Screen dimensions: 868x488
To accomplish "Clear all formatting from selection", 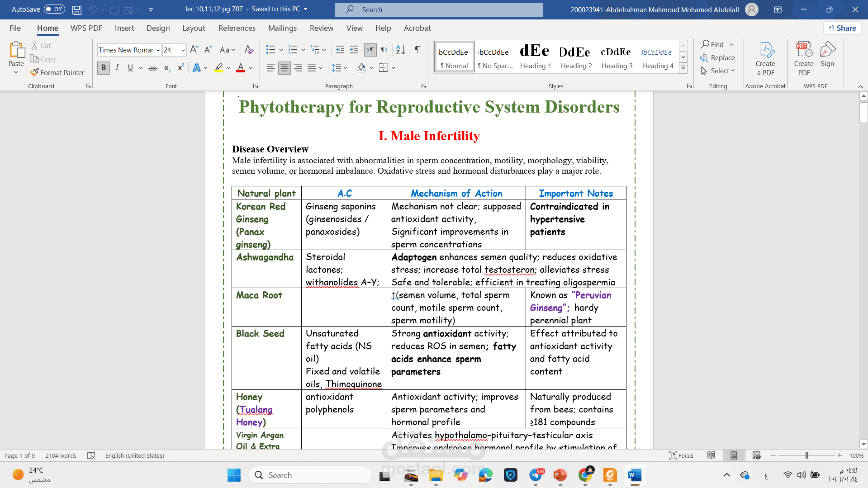I will pos(249,50).
